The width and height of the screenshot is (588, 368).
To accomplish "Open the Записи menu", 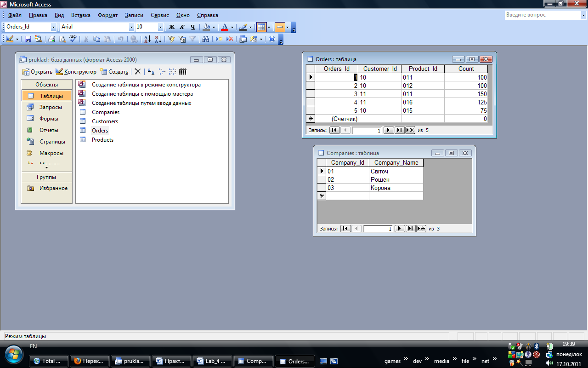I will coord(134,15).
